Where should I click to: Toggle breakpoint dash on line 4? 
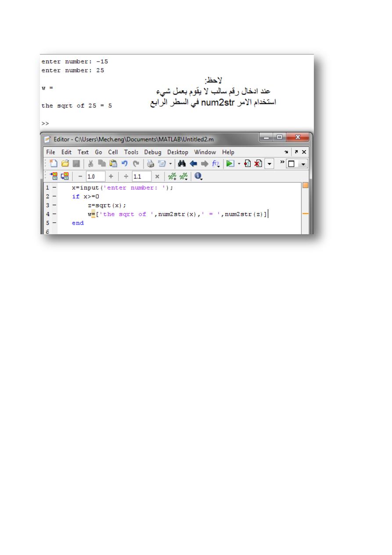(54, 214)
